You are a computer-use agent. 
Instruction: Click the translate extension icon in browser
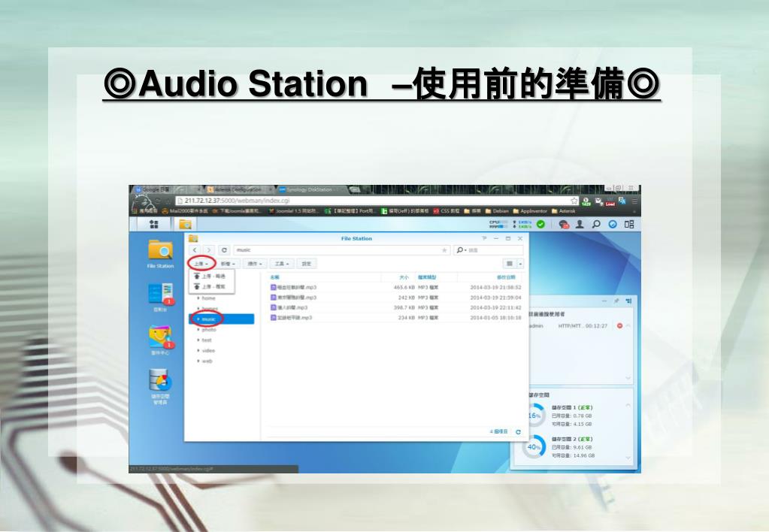click(622, 201)
